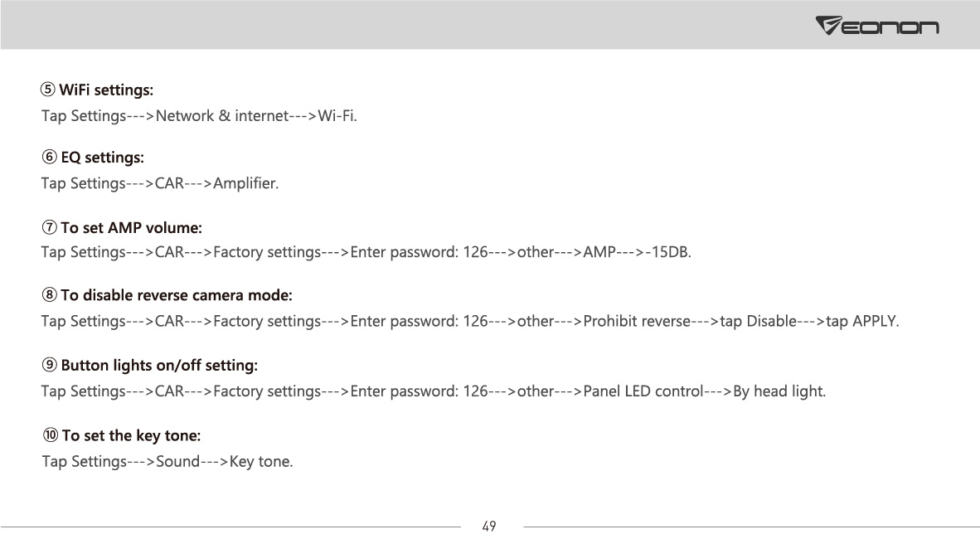The width and height of the screenshot is (980, 539).
Task: Click the -15DB value text
Action: pyautogui.click(x=669, y=252)
